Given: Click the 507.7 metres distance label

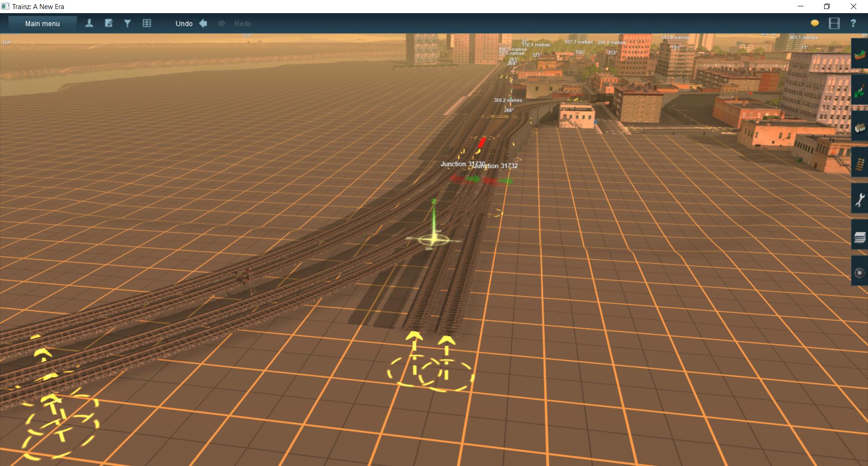Looking at the screenshot, I should [579, 42].
